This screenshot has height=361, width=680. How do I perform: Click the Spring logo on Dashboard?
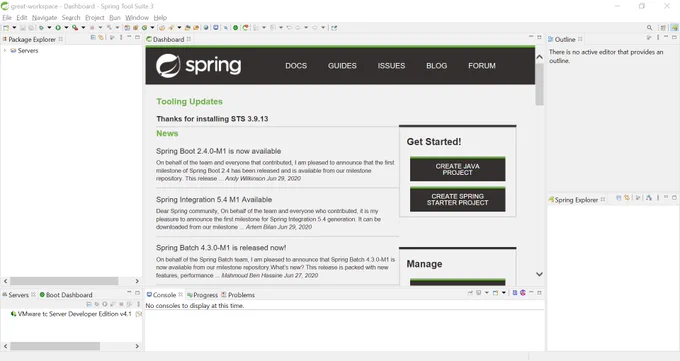pos(198,66)
